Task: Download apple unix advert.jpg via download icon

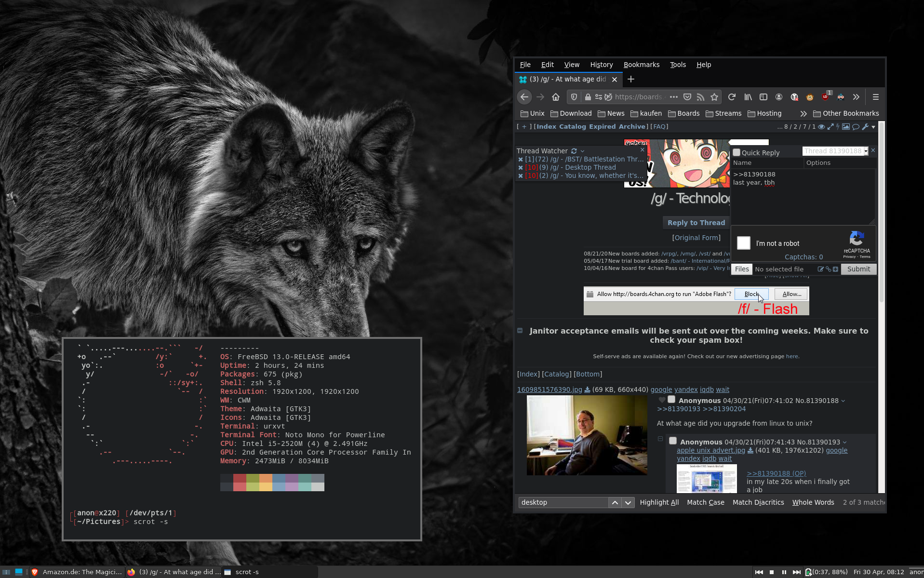Action: [x=750, y=450]
